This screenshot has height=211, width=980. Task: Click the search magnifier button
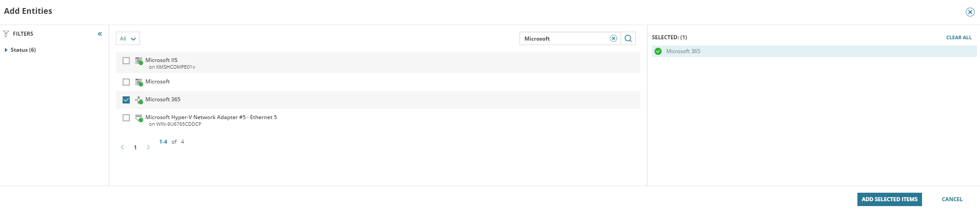pos(628,38)
